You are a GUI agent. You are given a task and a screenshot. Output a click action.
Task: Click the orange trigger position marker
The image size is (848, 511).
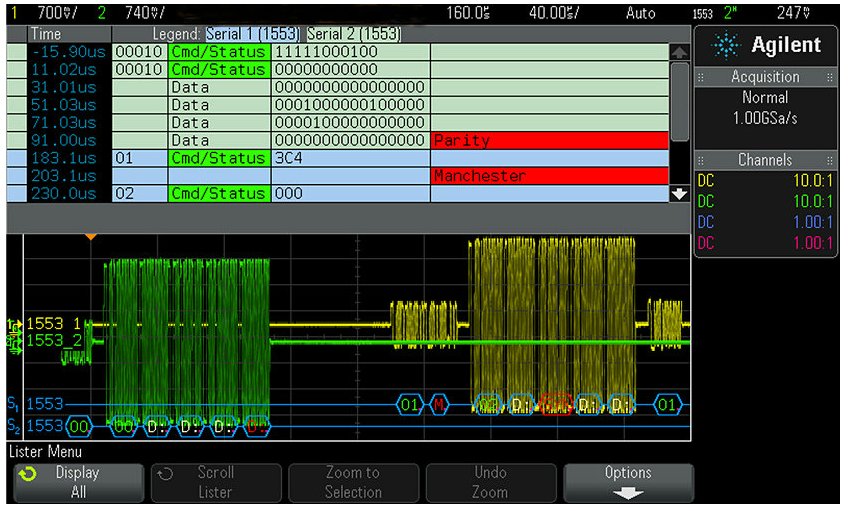click(x=91, y=237)
